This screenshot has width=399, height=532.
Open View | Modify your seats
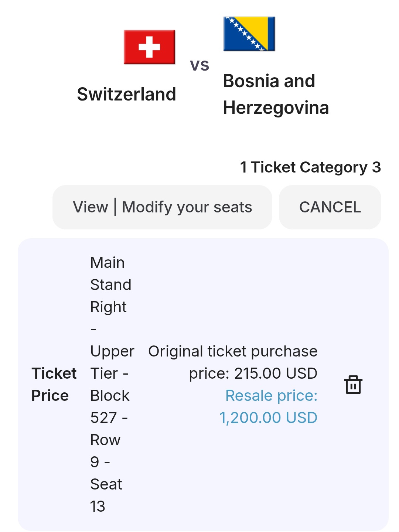click(162, 207)
